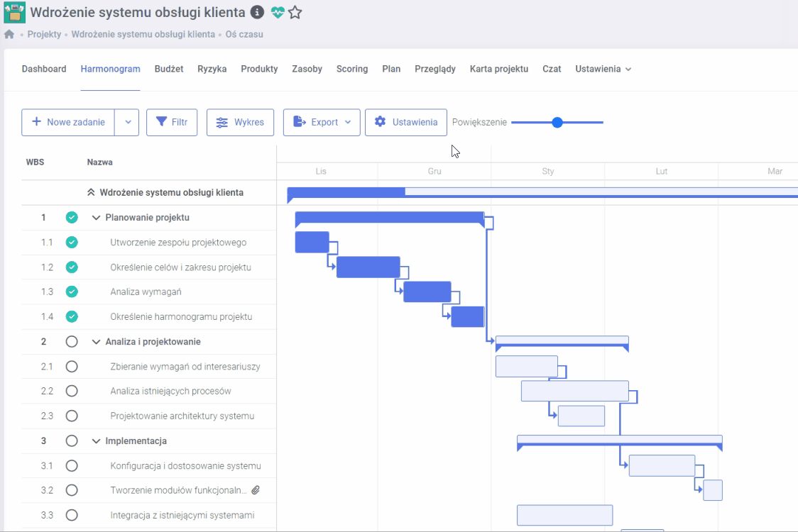This screenshot has height=532, width=798.
Task: Click the Zbieranie wymagań Gantt bar
Action: pyautogui.click(x=526, y=366)
